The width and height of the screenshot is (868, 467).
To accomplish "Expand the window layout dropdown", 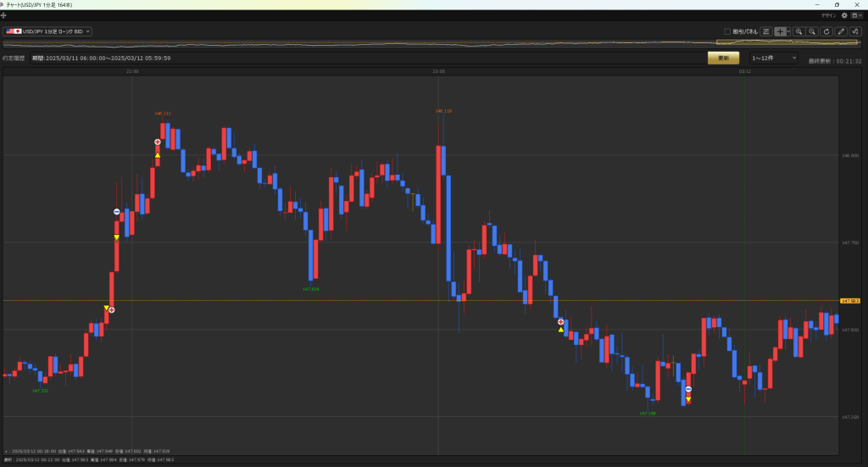I will click(x=856, y=15).
